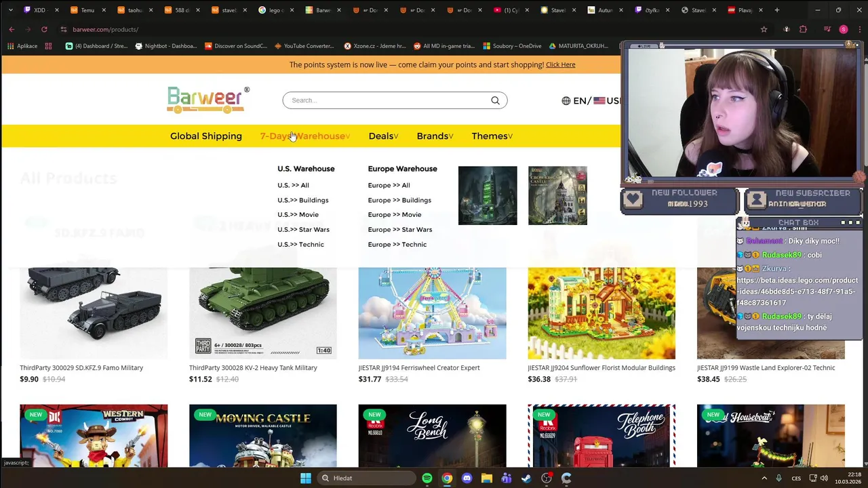Screen dimensions: 868x488
Task: Open the Xzone.cz bookmark
Action: pos(375,46)
